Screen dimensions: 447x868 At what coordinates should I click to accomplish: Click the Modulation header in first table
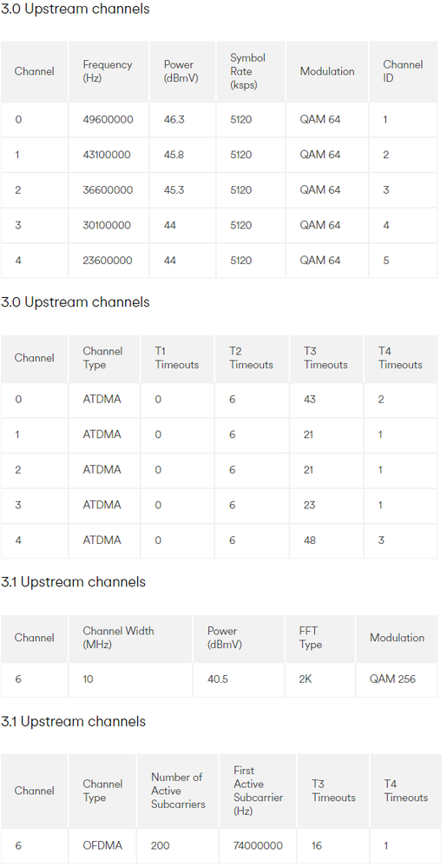[327, 71]
